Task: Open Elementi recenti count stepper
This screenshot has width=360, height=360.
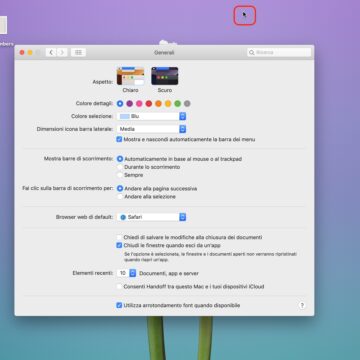Action: point(127,273)
